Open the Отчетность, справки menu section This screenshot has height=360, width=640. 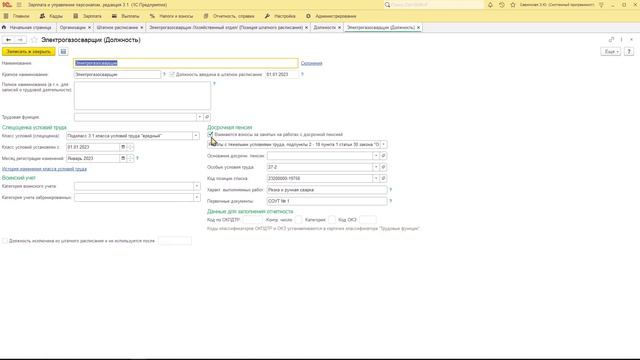229,16
